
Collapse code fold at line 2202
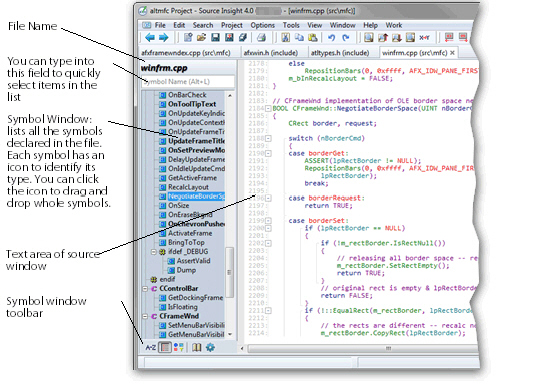[x=268, y=243]
